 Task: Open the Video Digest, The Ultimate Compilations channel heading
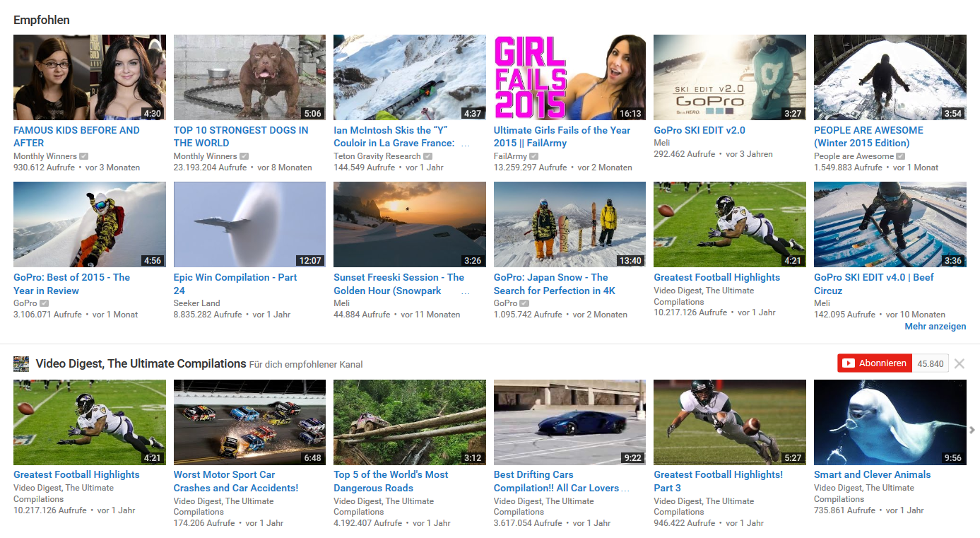141,363
